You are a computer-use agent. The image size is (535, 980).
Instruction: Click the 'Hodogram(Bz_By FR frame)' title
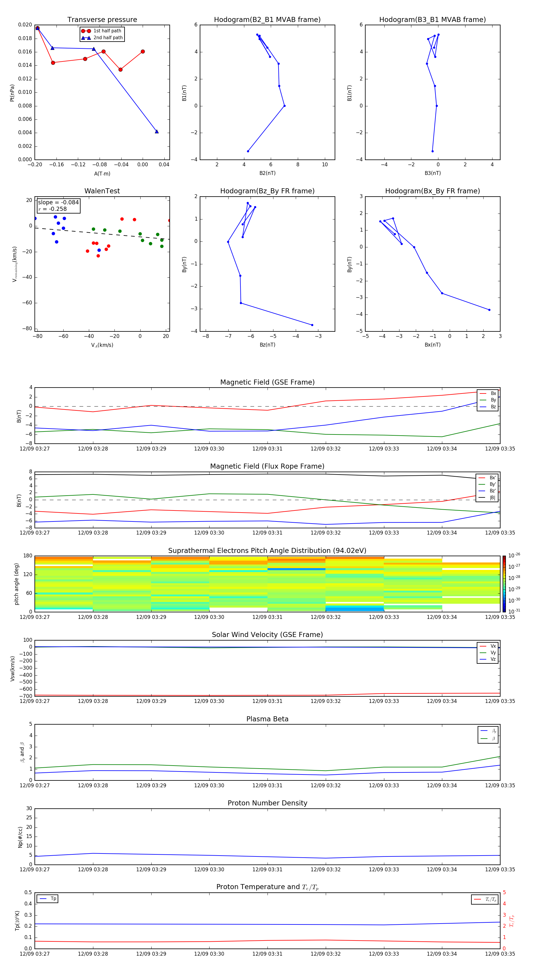(x=267, y=191)
